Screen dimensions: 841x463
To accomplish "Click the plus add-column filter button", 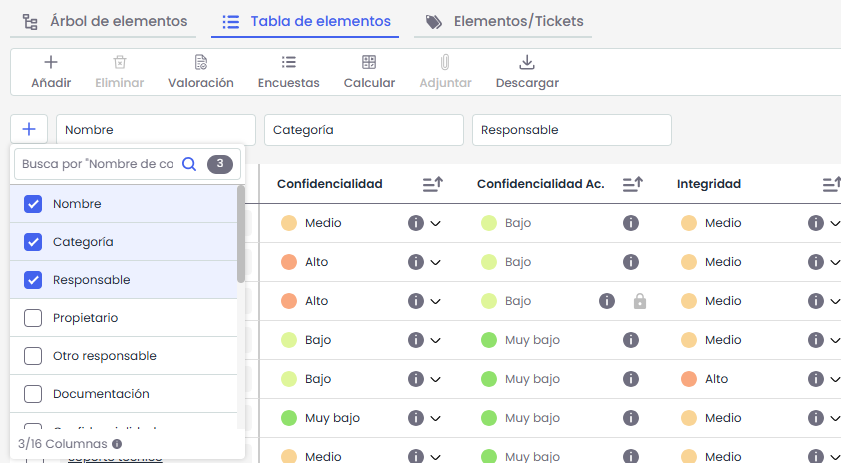I will pos(29,129).
